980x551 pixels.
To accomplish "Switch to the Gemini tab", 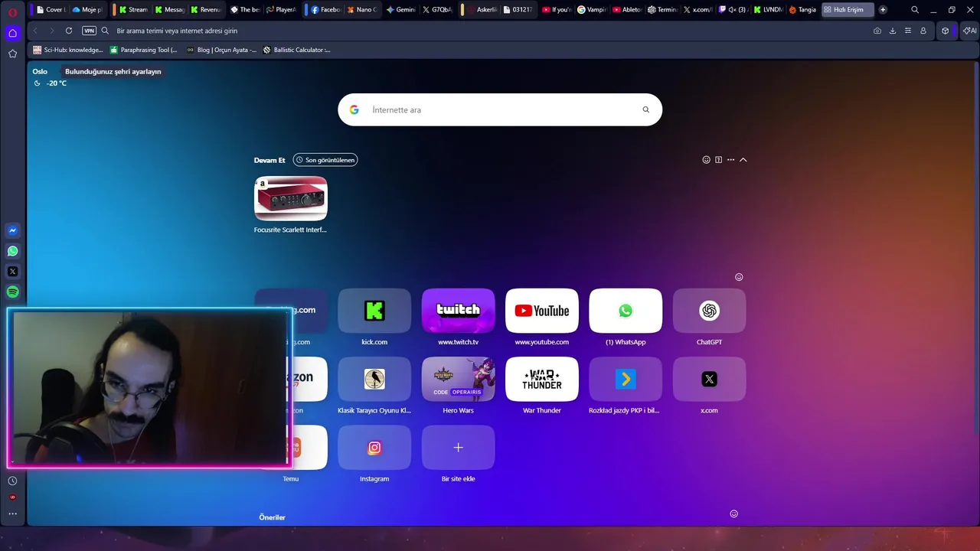I will [x=400, y=10].
